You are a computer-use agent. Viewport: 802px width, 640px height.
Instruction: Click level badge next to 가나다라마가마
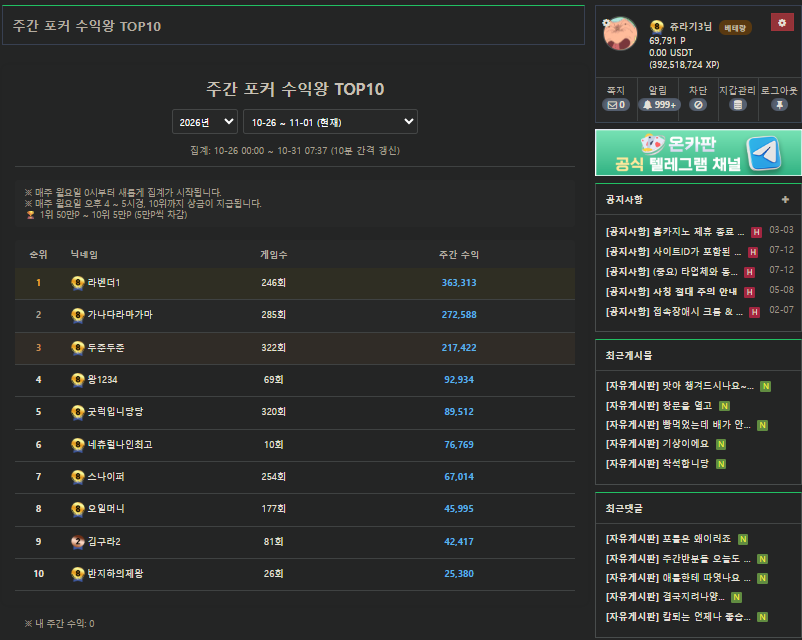coord(77,315)
